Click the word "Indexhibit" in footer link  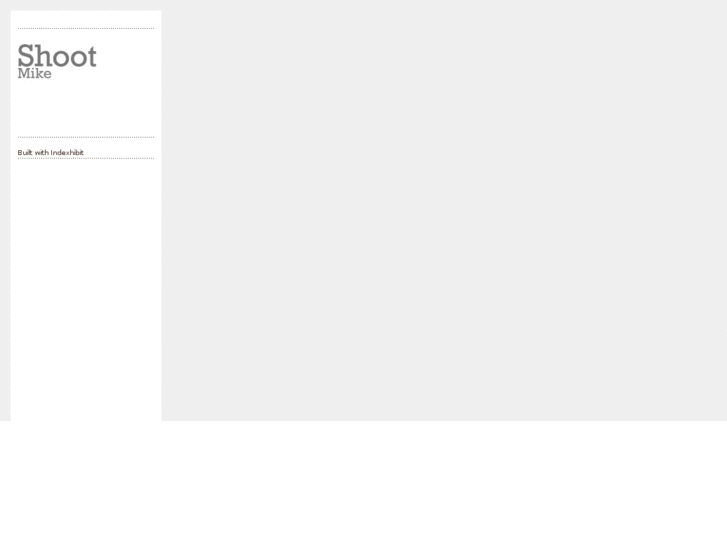(67, 153)
